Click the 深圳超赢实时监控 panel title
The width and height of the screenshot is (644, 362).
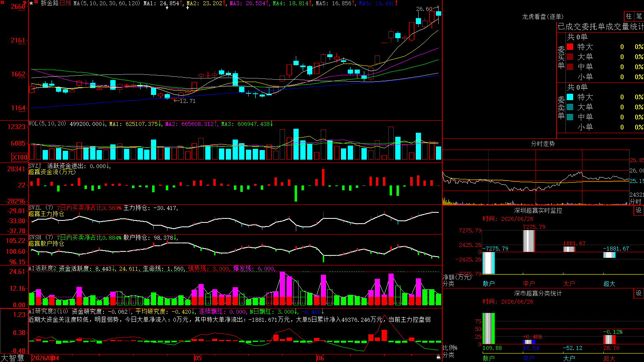(x=538, y=210)
